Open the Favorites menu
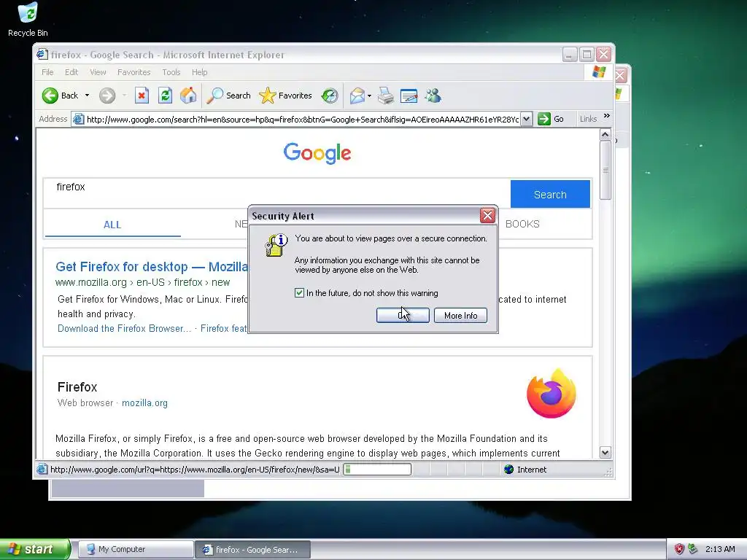 click(134, 72)
